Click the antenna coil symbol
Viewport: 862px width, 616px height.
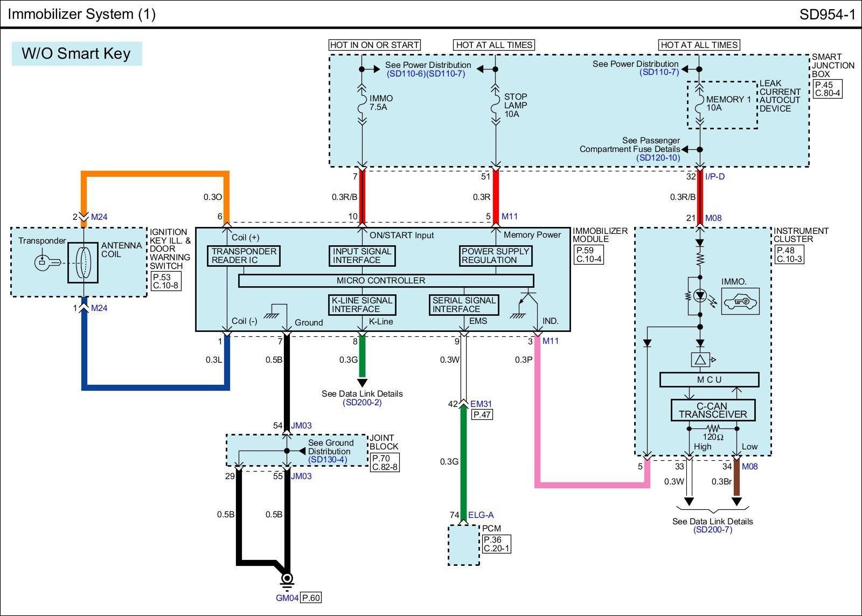tap(83, 262)
